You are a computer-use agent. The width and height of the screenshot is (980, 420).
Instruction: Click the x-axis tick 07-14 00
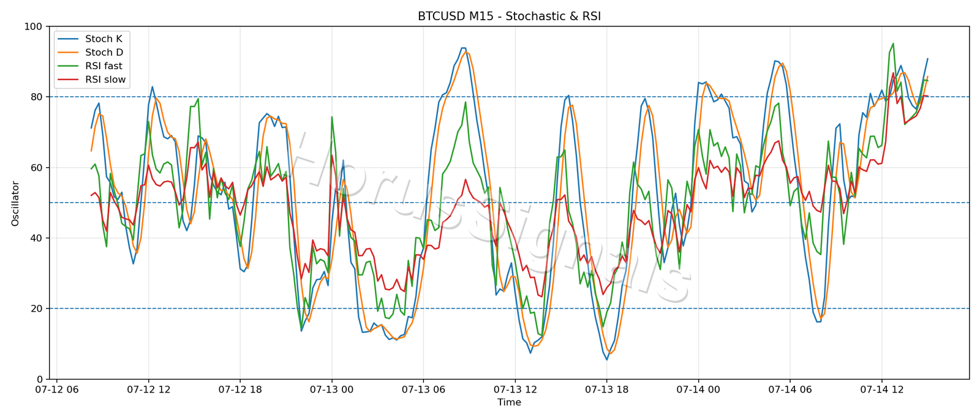tap(698, 390)
